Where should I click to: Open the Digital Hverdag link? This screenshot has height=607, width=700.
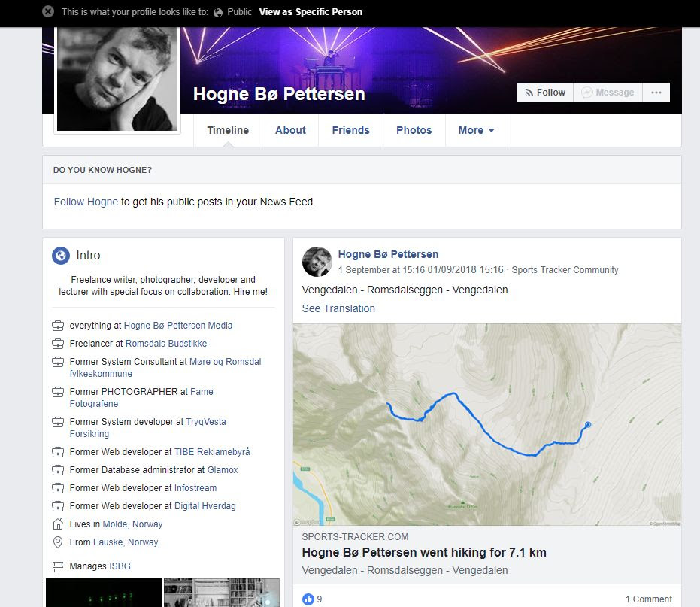[205, 506]
